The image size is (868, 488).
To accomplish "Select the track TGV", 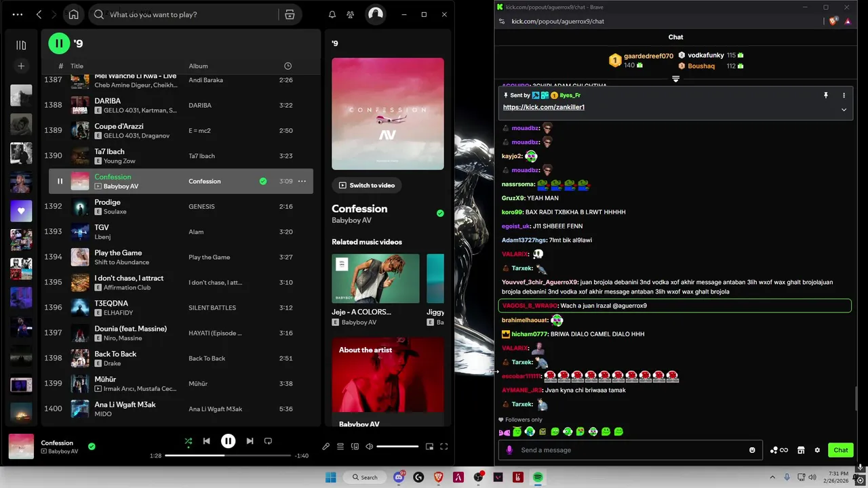I will [102, 227].
